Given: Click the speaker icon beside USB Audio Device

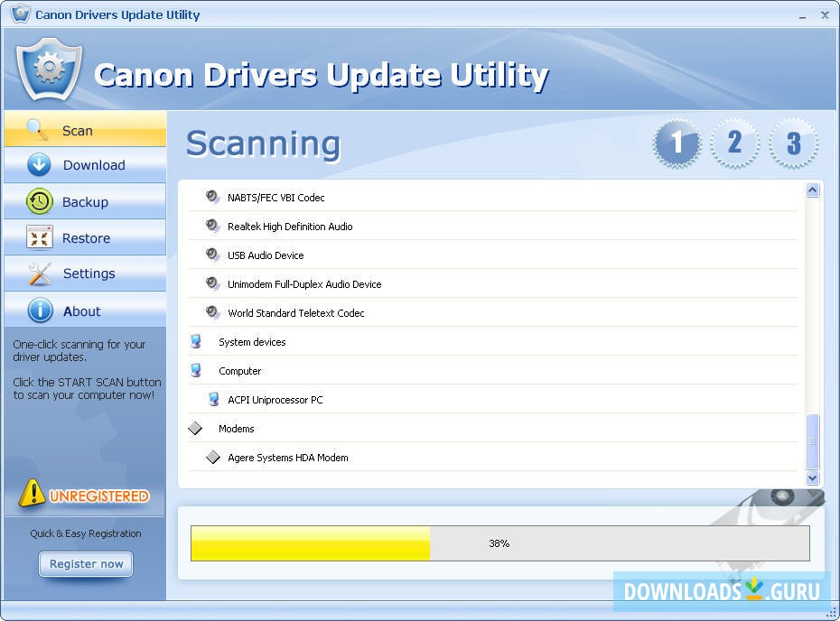Looking at the screenshot, I should coord(212,255).
